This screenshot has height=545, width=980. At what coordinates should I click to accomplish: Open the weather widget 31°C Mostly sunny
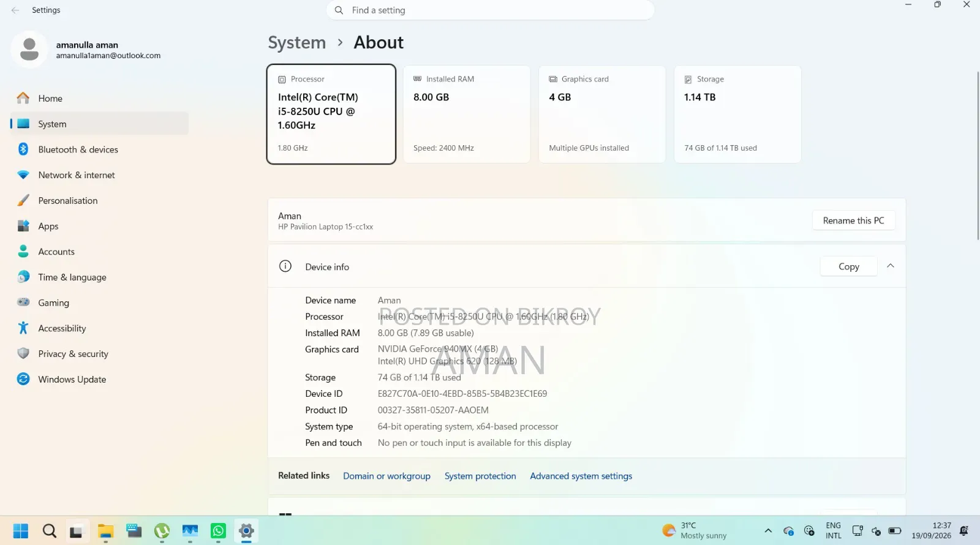695,530
